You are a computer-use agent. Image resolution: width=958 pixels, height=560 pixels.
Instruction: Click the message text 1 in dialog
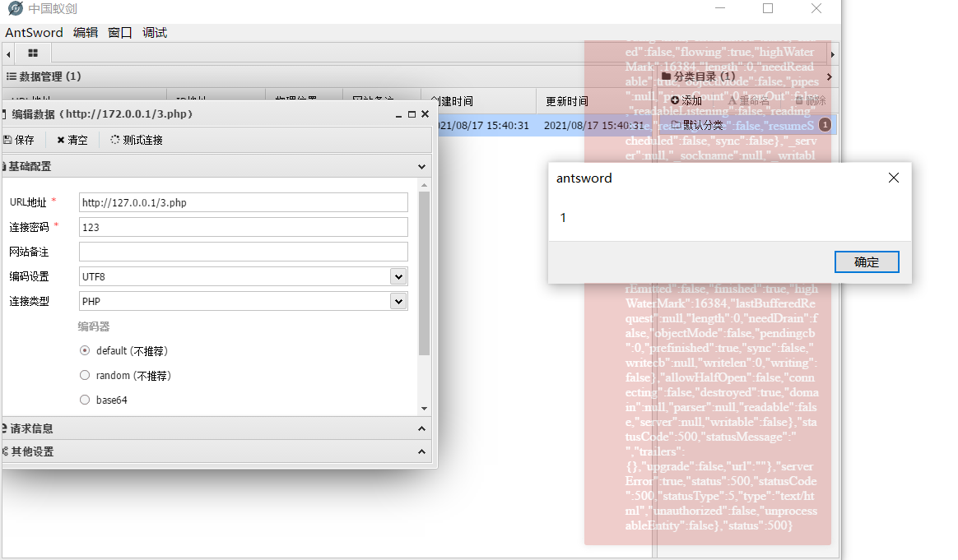coord(563,217)
